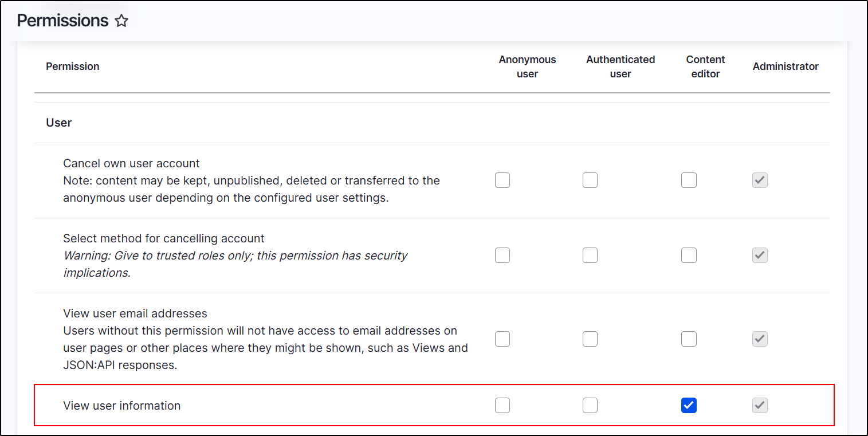Enable 'View user email addresses' for Anonymous user

coord(502,339)
